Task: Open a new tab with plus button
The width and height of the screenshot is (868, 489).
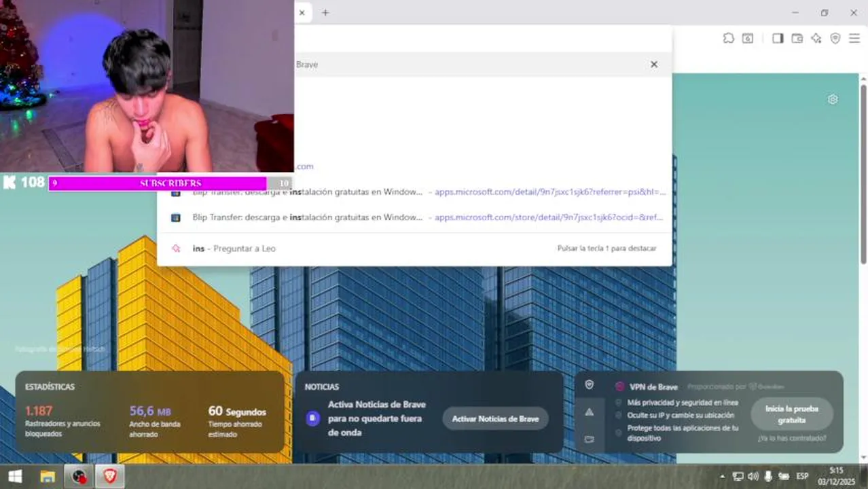Action: (x=325, y=12)
